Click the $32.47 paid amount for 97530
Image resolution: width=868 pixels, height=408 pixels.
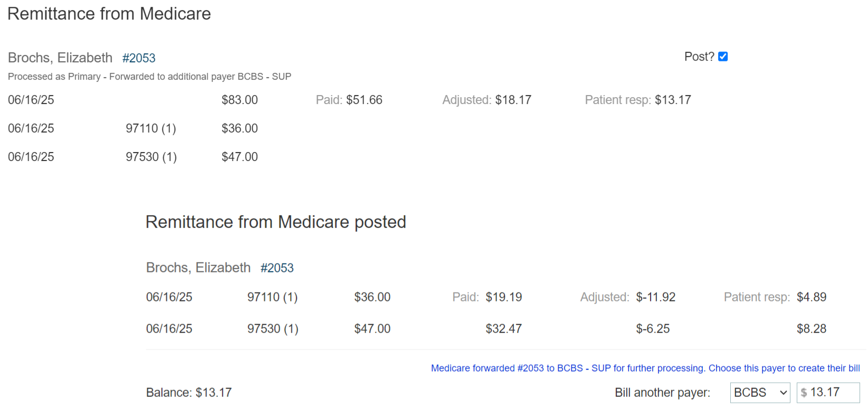click(x=503, y=329)
